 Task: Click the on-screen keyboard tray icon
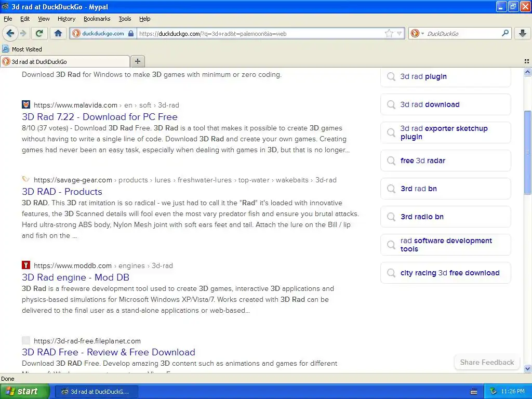[x=474, y=392]
